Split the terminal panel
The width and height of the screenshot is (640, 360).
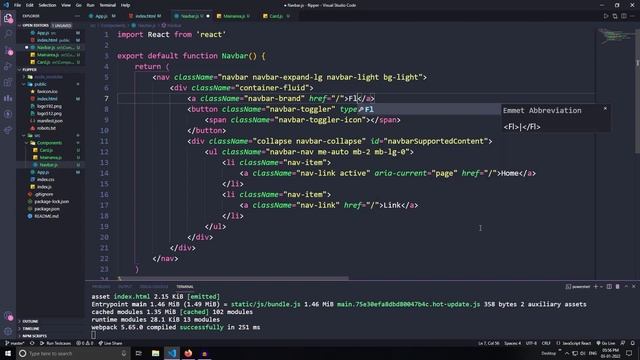[609, 287]
